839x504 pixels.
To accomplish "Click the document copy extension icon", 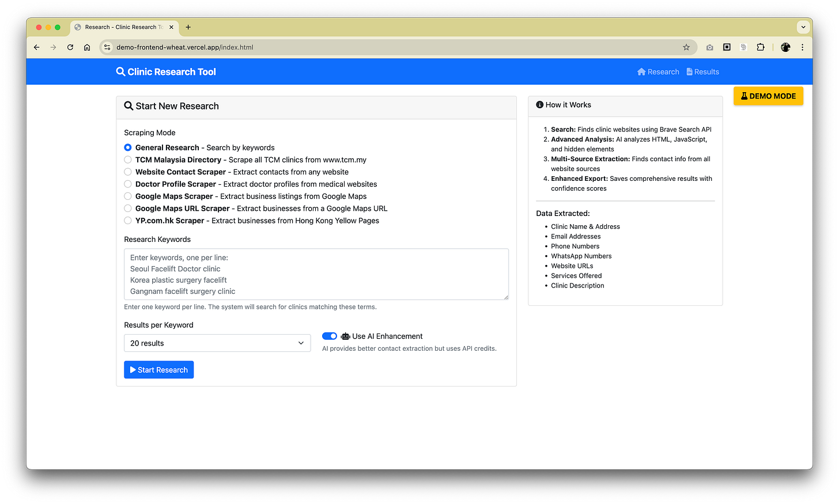I will [x=743, y=47].
